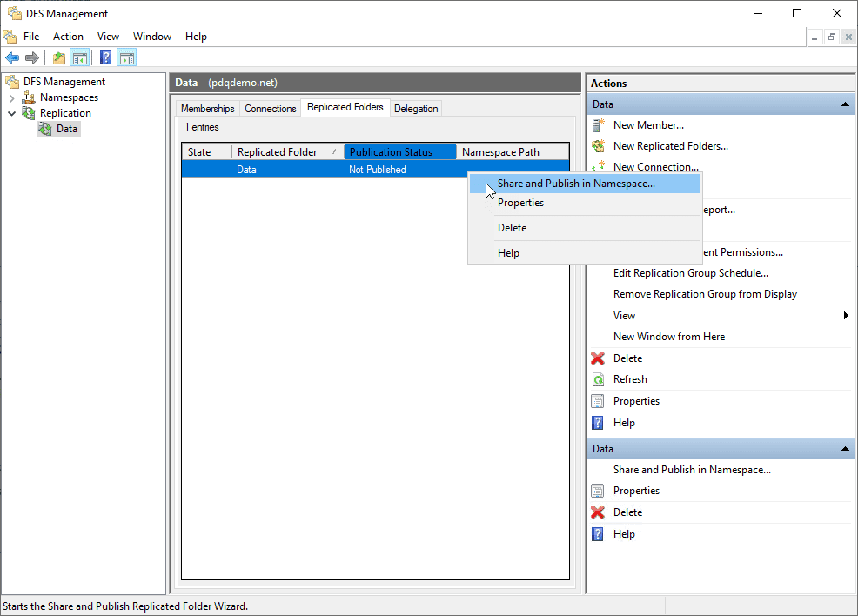Open the File menu
This screenshot has height=616, width=858.
[31, 37]
